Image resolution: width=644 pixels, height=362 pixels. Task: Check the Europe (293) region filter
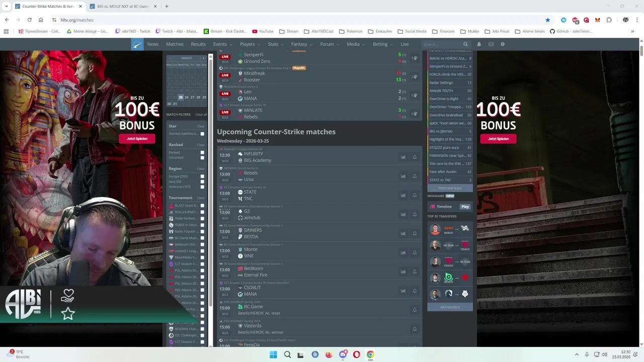(202, 176)
